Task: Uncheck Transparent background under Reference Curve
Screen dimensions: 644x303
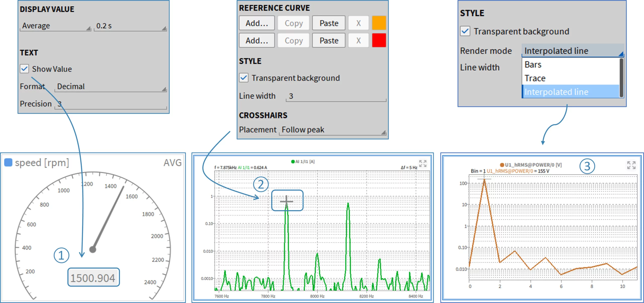Action: point(244,78)
